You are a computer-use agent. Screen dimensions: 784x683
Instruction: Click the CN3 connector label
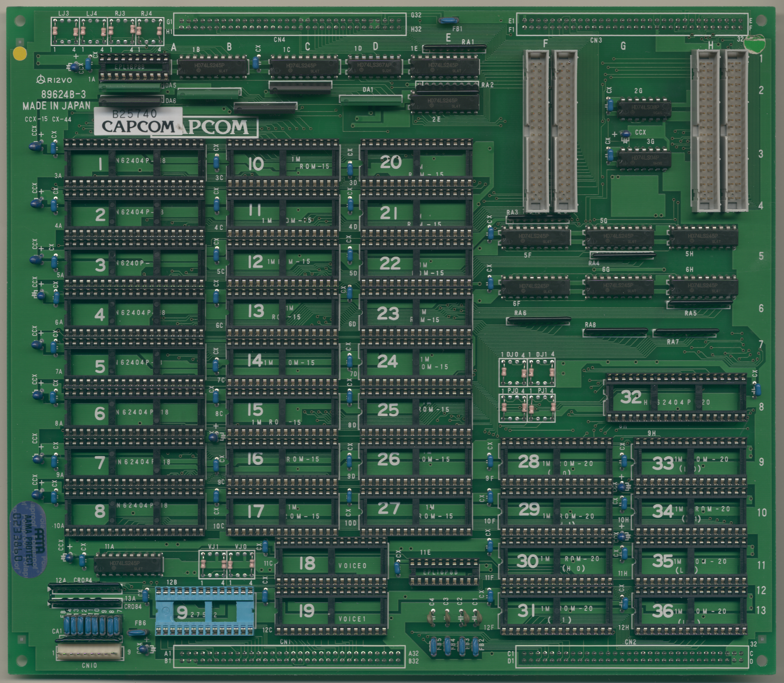pyautogui.click(x=596, y=40)
